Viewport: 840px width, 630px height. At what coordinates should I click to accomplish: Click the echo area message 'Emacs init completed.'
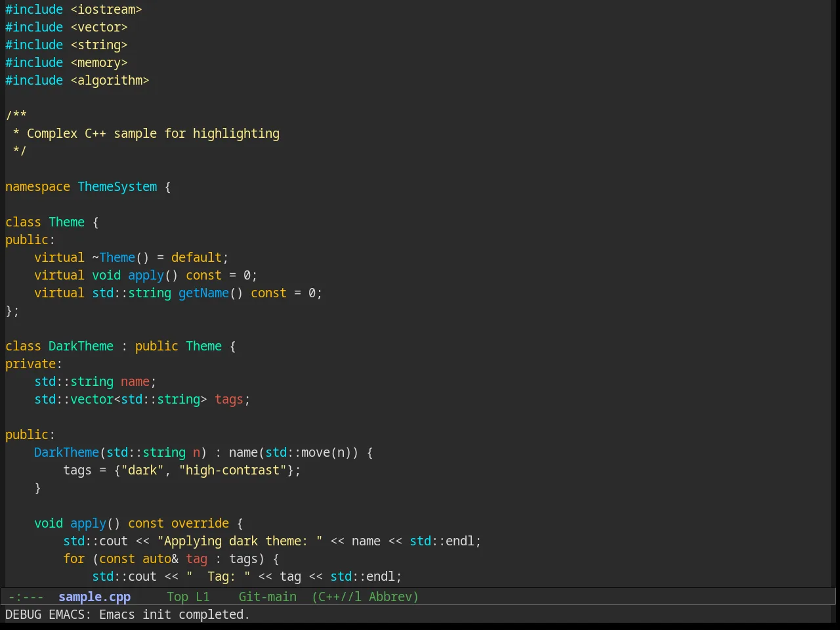[x=175, y=614]
